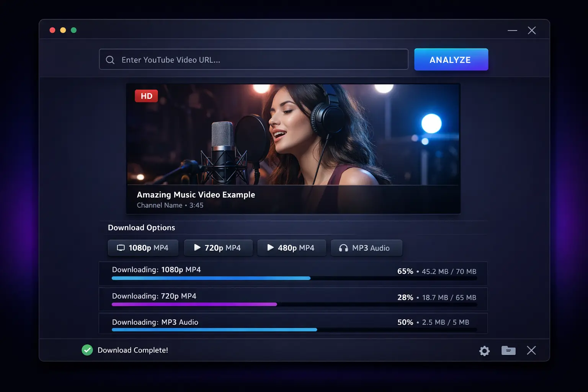Screen dimensions: 588x392
Task: Click the 'Download Complete!' status text
Action: point(133,350)
